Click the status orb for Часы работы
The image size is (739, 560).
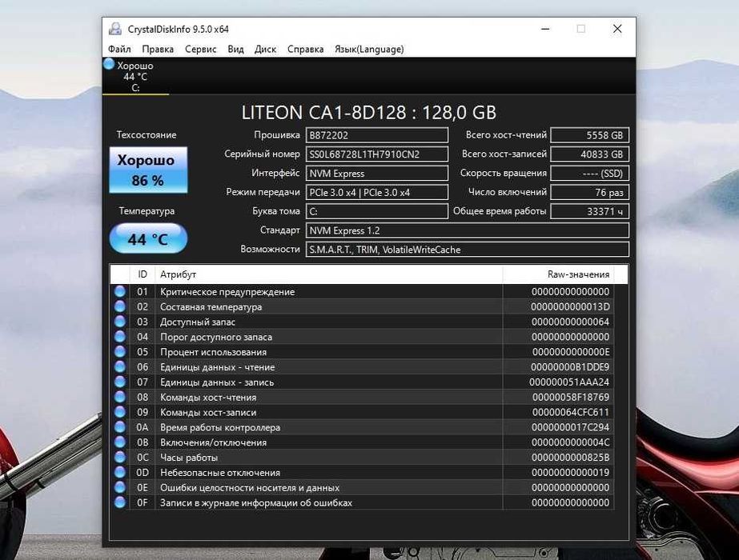click(120, 458)
